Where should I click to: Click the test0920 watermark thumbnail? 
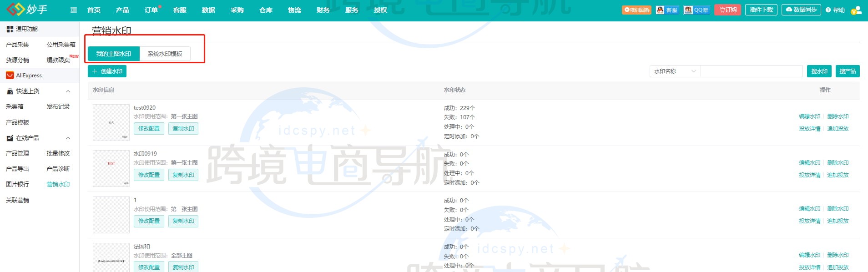[x=111, y=122]
